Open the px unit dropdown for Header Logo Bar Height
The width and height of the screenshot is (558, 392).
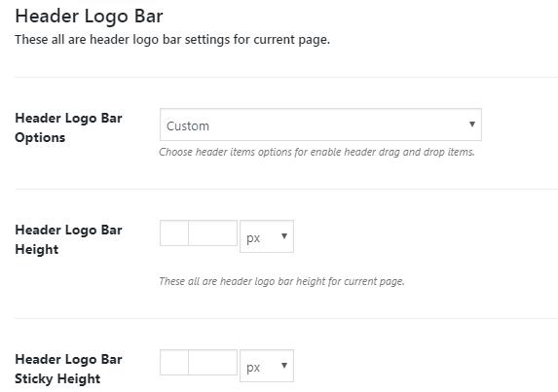point(267,236)
